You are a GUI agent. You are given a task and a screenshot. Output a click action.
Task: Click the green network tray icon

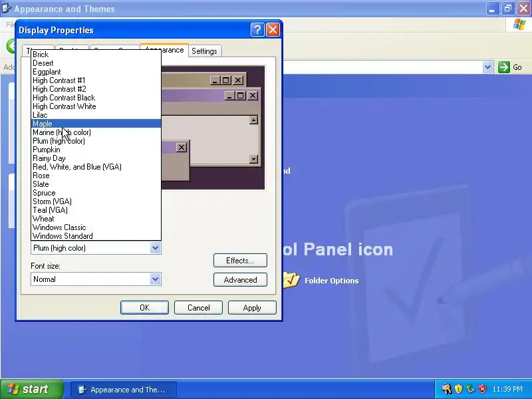[470, 389]
